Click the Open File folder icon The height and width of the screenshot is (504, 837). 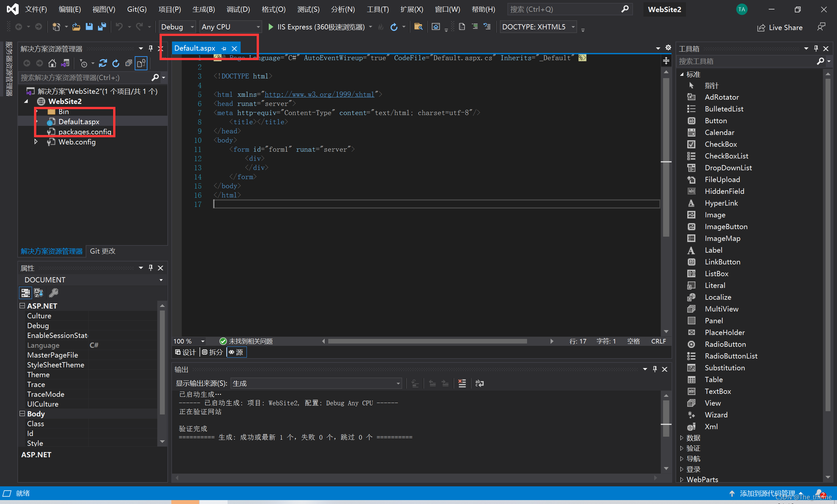pos(76,26)
